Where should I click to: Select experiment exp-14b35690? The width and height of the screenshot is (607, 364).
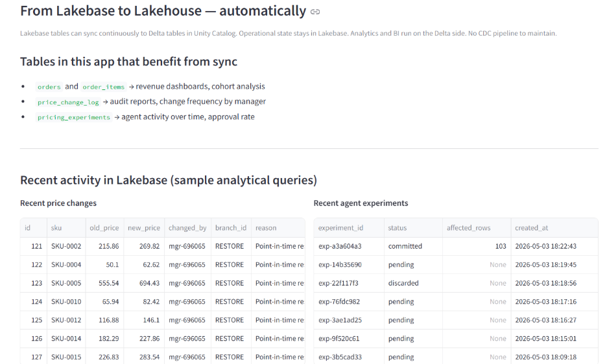point(349,265)
